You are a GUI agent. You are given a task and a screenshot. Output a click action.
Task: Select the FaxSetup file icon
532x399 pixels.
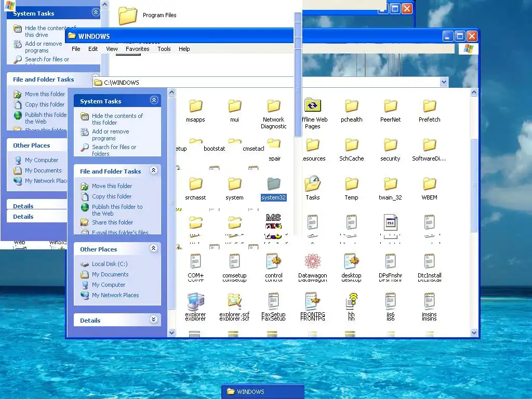[273, 301]
